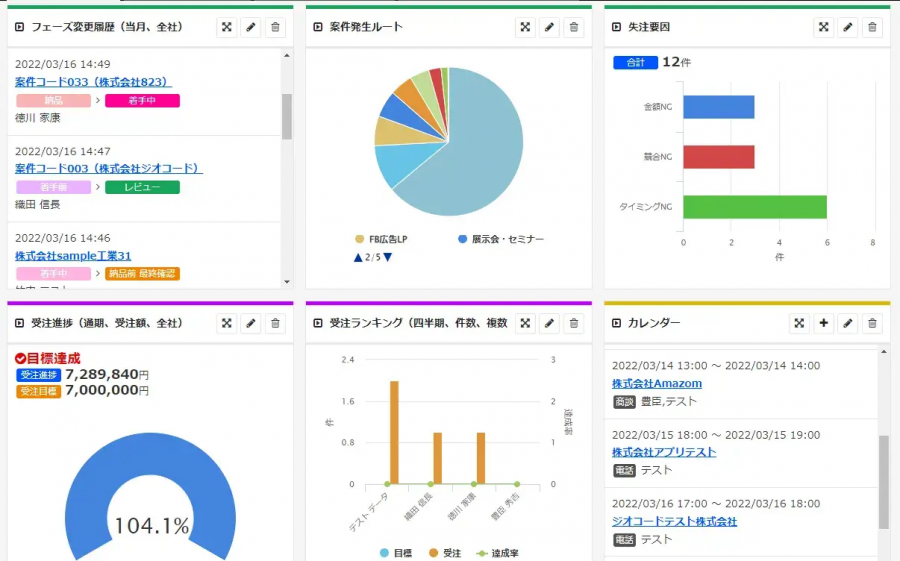The image size is (900, 561).
Task: Toggle 受注 series in ranking chart legend
Action: click(x=445, y=553)
